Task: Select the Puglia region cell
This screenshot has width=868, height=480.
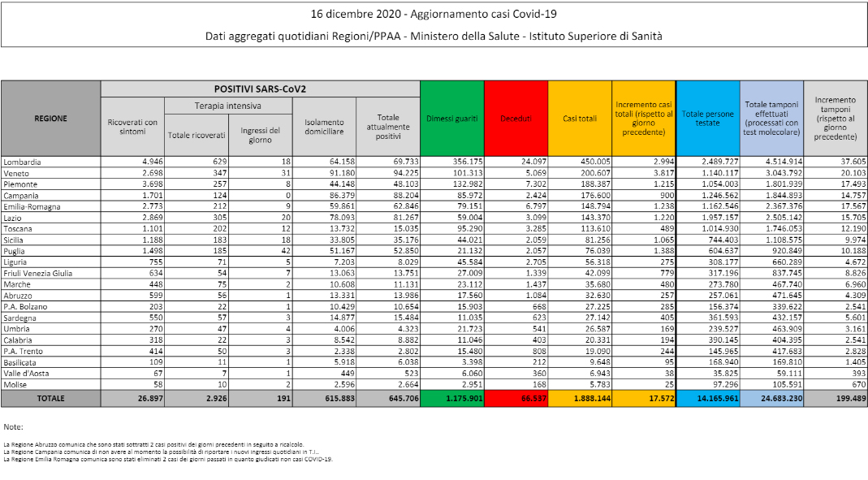Action: pos(51,251)
